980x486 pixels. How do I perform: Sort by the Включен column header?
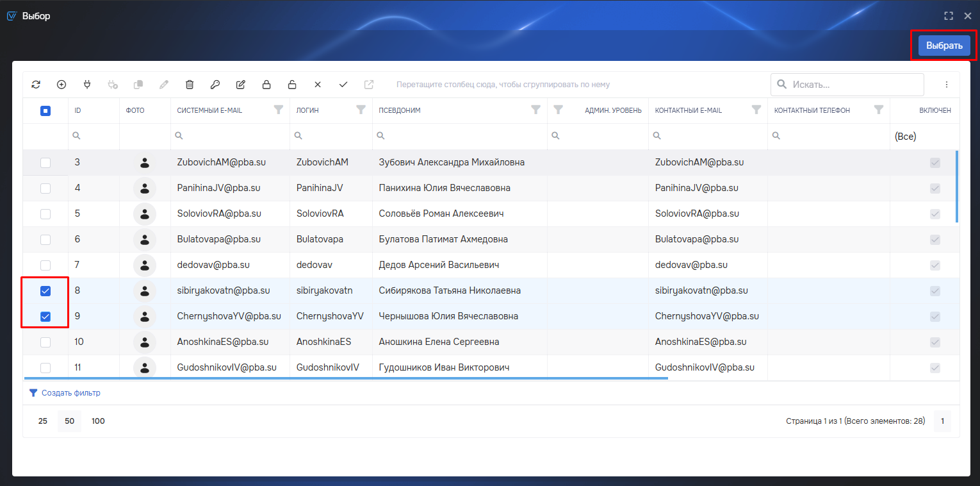pos(935,110)
